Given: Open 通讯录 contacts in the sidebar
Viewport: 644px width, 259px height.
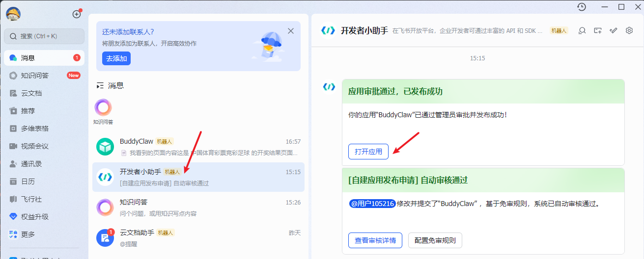Looking at the screenshot, I should tap(44, 164).
